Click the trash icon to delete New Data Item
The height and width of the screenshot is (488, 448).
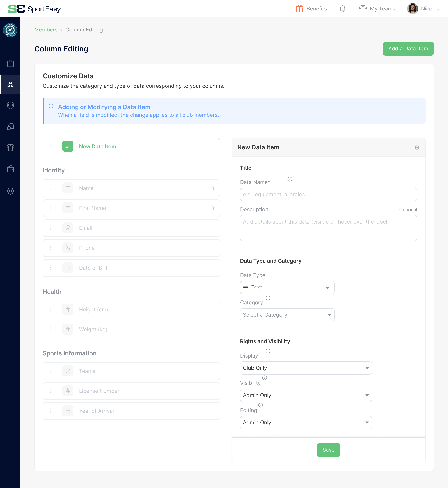tap(417, 147)
